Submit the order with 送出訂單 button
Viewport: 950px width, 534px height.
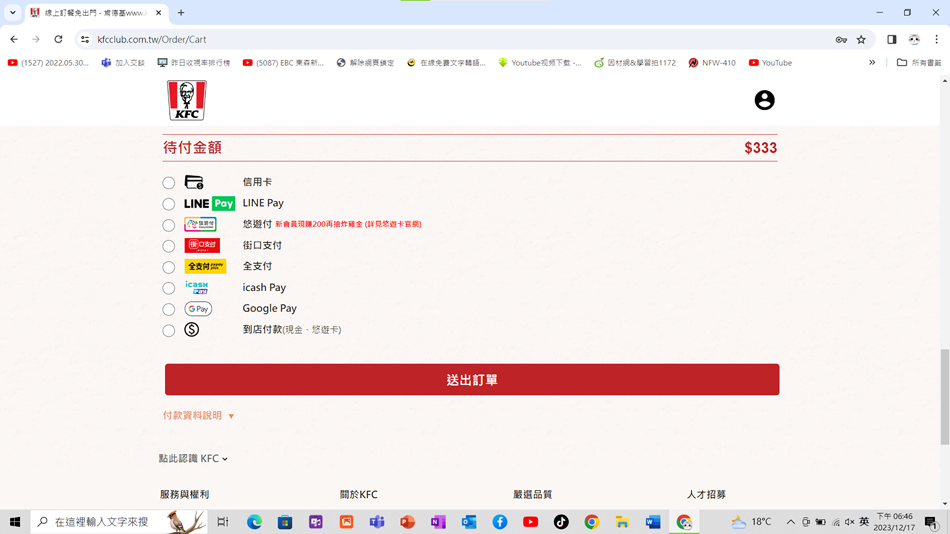472,379
